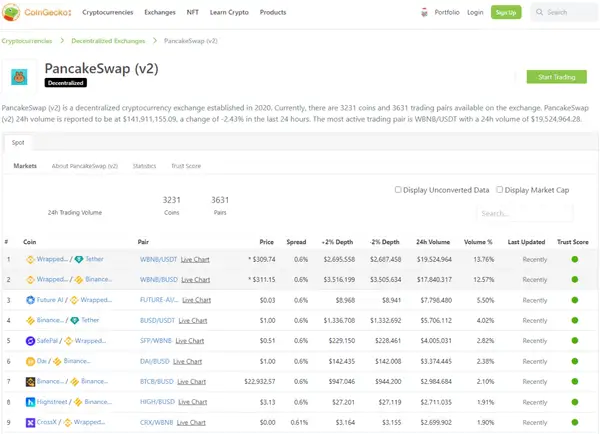Open the Exchanges menu
The image size is (600, 434).
click(x=160, y=12)
